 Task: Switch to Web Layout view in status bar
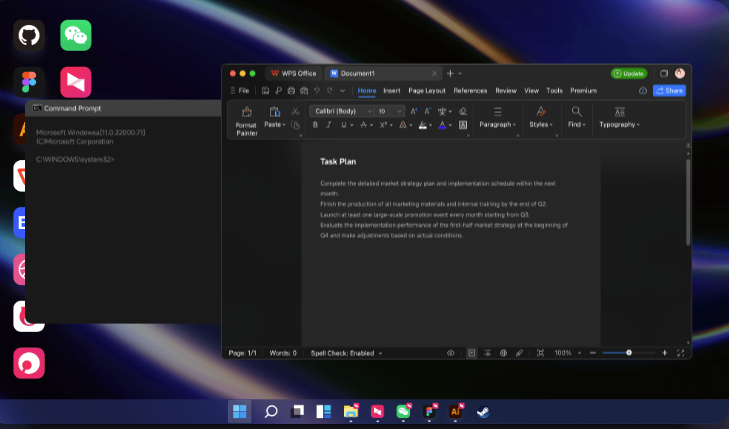[x=503, y=353]
